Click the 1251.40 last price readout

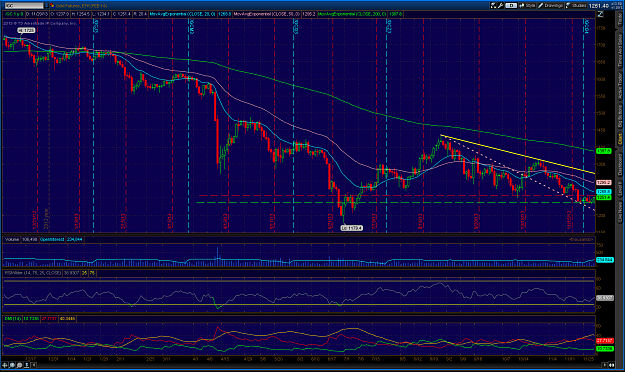click(599, 6)
